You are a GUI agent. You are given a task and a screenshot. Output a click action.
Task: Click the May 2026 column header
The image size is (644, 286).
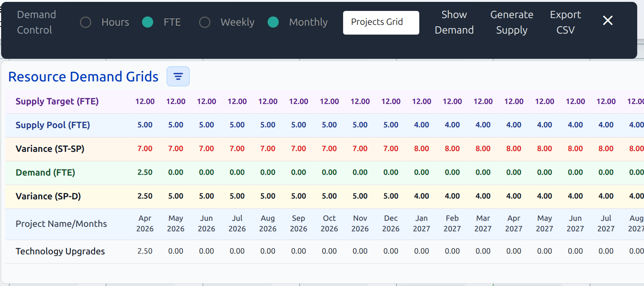[176, 223]
